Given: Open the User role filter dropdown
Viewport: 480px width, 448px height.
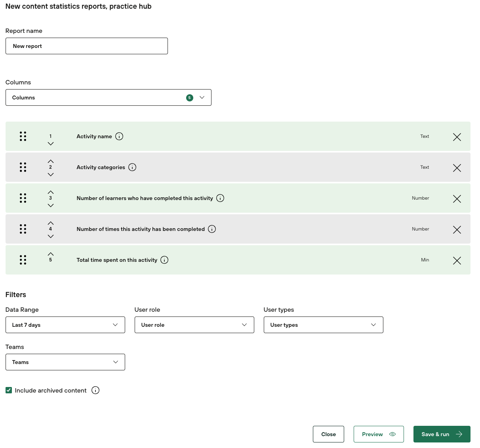Looking at the screenshot, I should 194,325.
